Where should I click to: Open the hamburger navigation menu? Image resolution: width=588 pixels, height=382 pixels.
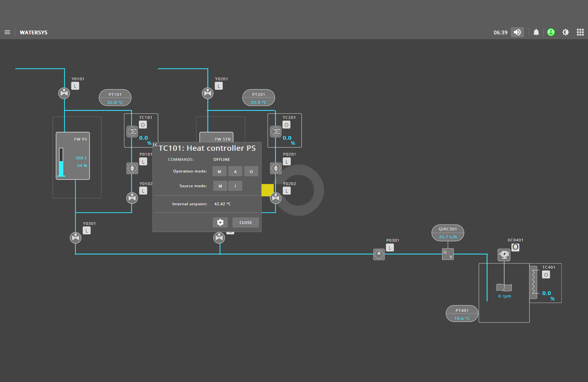7,32
